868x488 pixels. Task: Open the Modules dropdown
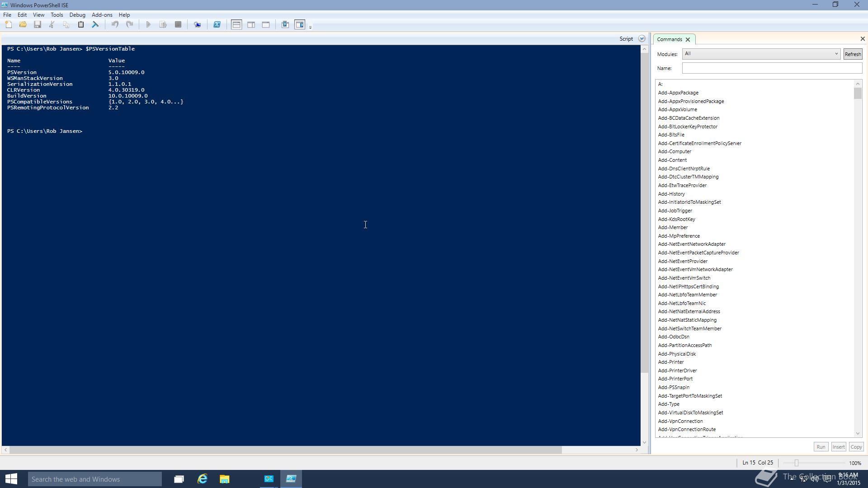tap(761, 54)
